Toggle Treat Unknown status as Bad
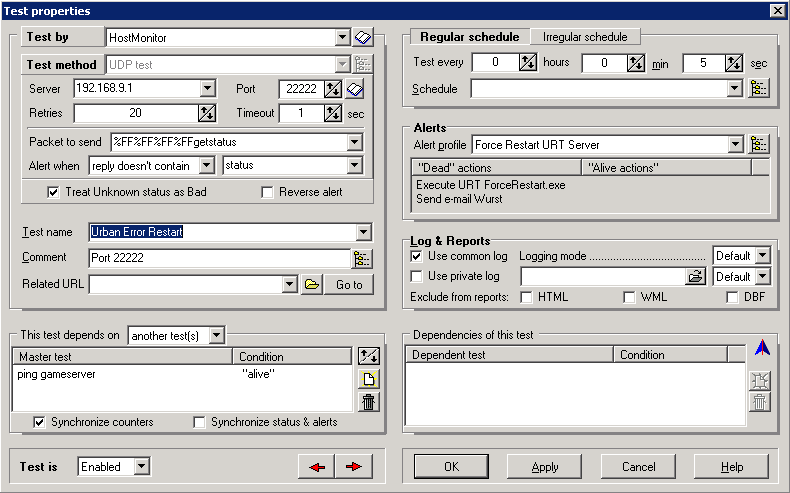The height and width of the screenshot is (493, 790). pos(54,192)
